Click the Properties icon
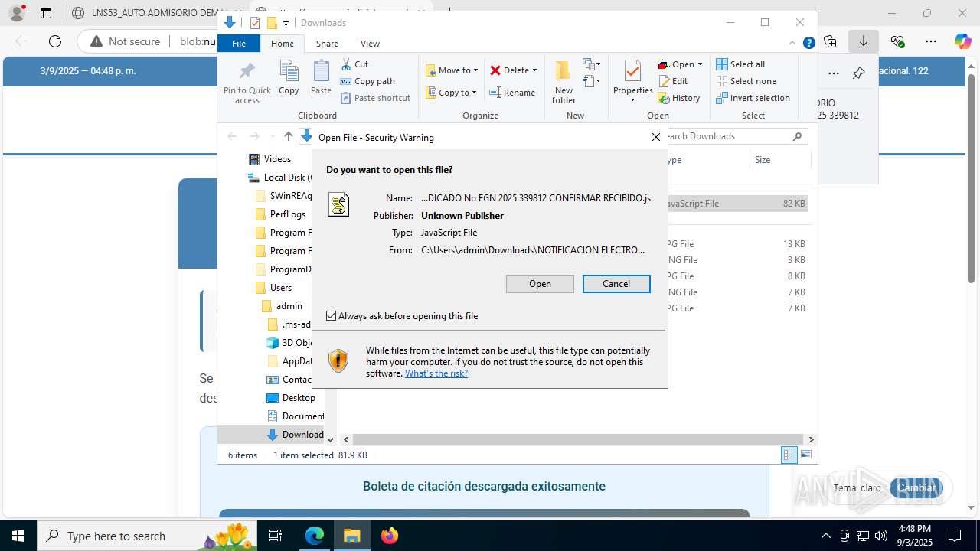This screenshot has height=551, width=980. 632,72
